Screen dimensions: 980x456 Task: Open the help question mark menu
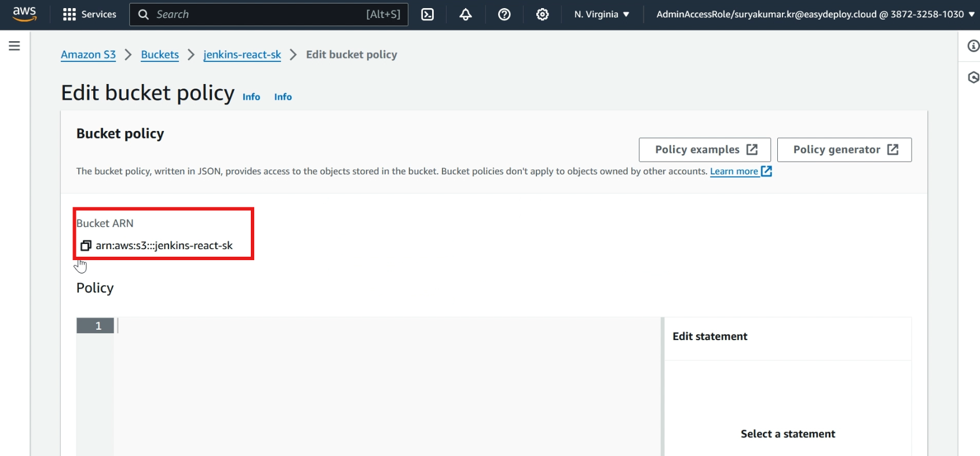click(x=504, y=14)
